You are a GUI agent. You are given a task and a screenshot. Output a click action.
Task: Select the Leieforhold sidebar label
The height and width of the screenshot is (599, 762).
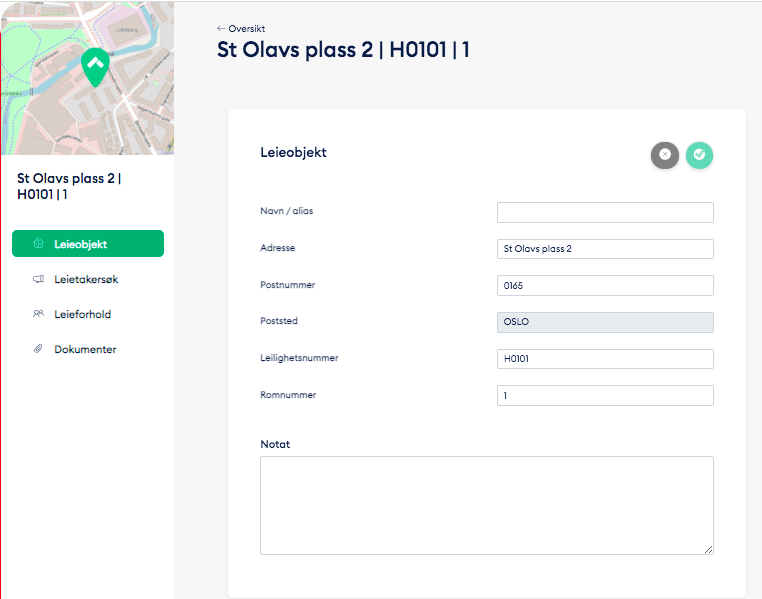coord(82,314)
